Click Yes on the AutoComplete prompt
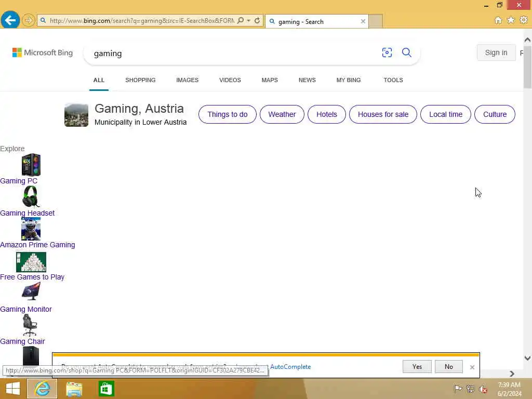Image resolution: width=532 pixels, height=399 pixels. pyautogui.click(x=417, y=366)
